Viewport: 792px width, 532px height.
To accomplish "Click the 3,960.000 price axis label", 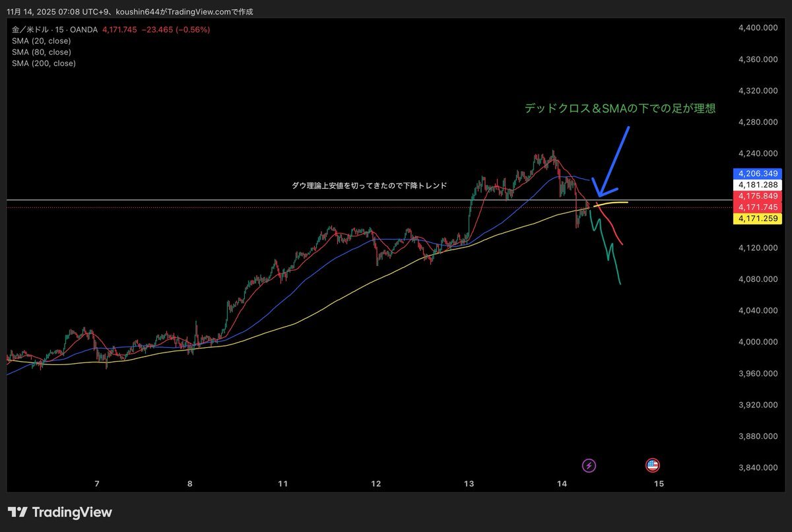I will 758,374.
